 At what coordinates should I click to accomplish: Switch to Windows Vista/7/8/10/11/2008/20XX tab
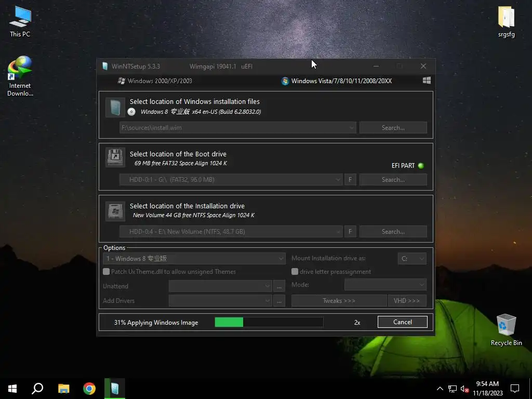tap(337, 81)
